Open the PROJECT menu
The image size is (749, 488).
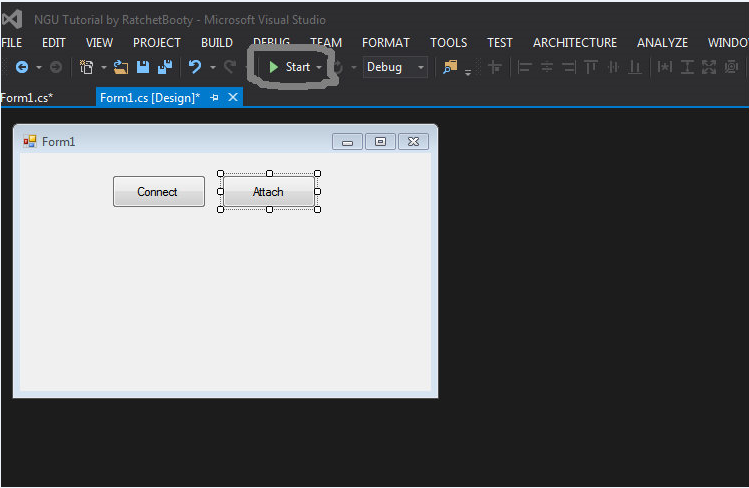click(157, 43)
